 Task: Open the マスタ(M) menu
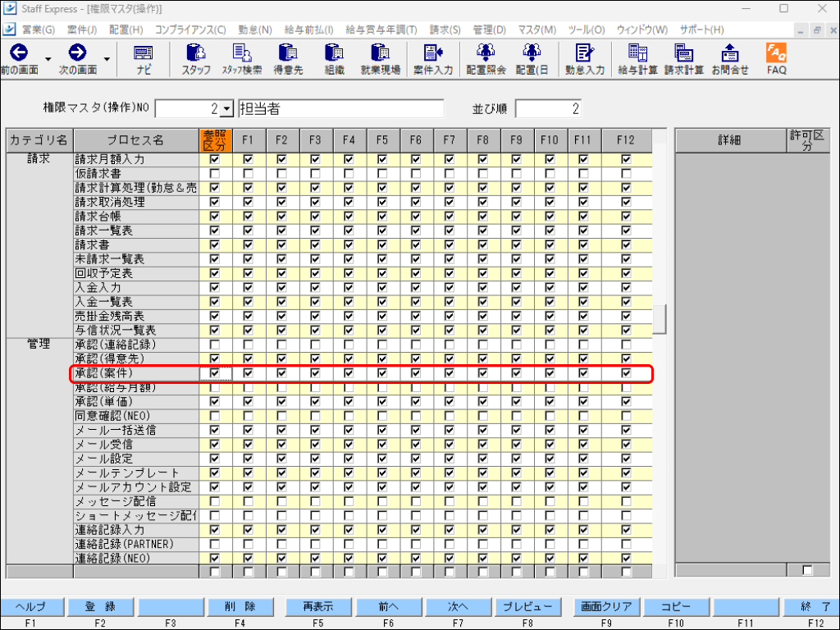(536, 30)
